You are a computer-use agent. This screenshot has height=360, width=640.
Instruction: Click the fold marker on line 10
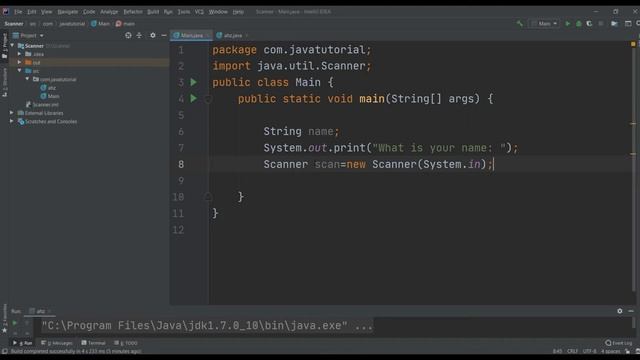208,197
